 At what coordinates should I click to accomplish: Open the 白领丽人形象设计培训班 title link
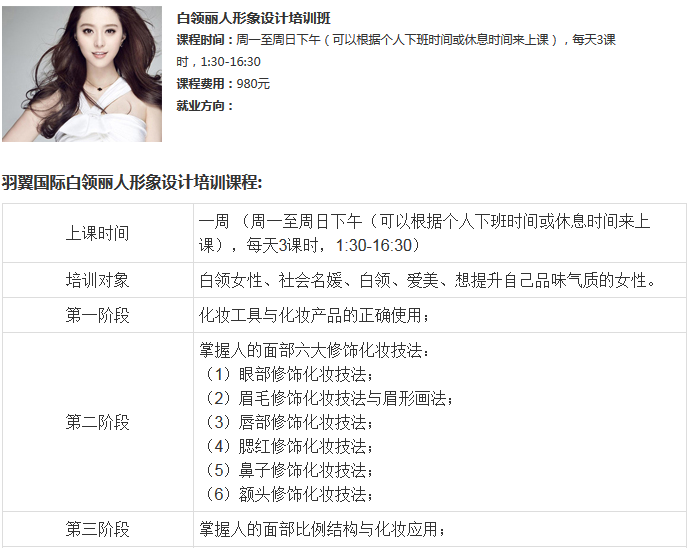(x=253, y=18)
